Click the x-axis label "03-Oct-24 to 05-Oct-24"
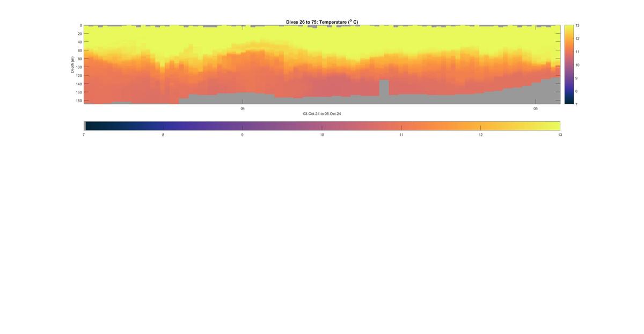The height and width of the screenshot is (334, 644). tap(322, 114)
